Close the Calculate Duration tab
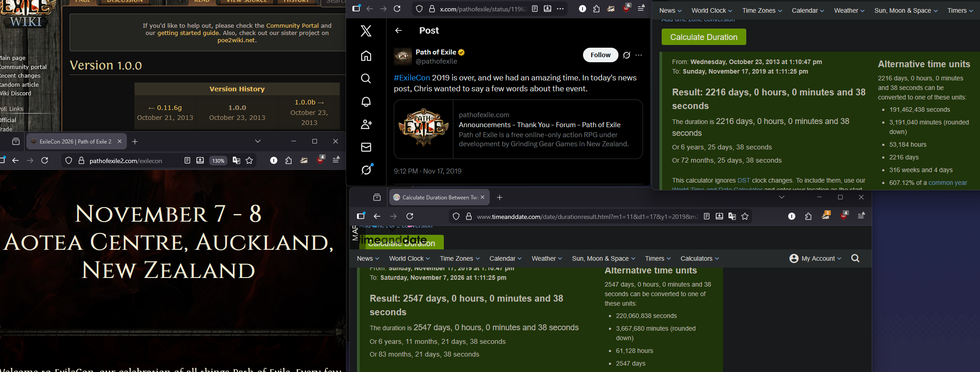This screenshot has height=372, width=980. point(482,197)
